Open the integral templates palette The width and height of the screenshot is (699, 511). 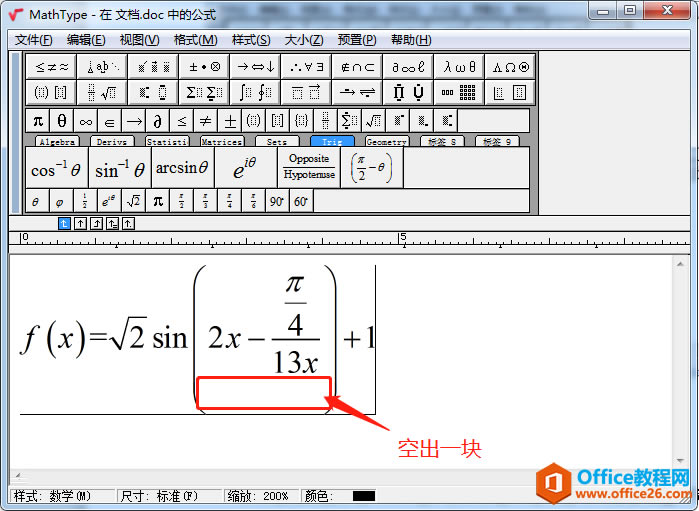pyautogui.click(x=255, y=92)
